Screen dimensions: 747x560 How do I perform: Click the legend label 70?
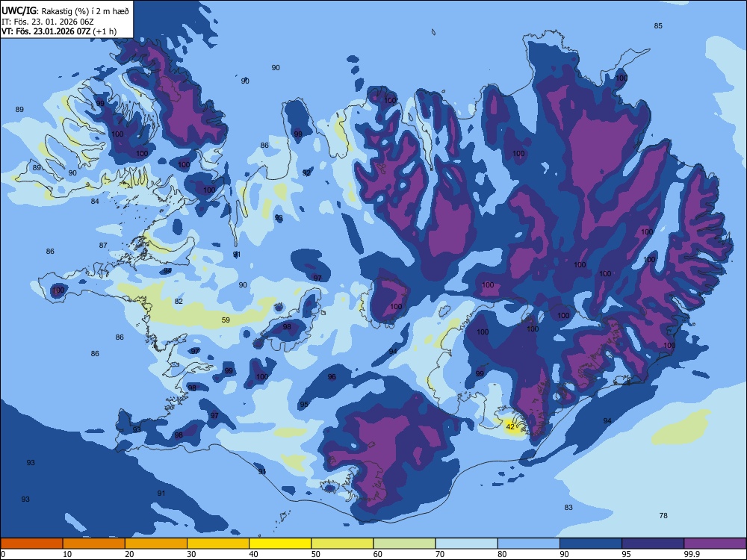(x=440, y=554)
